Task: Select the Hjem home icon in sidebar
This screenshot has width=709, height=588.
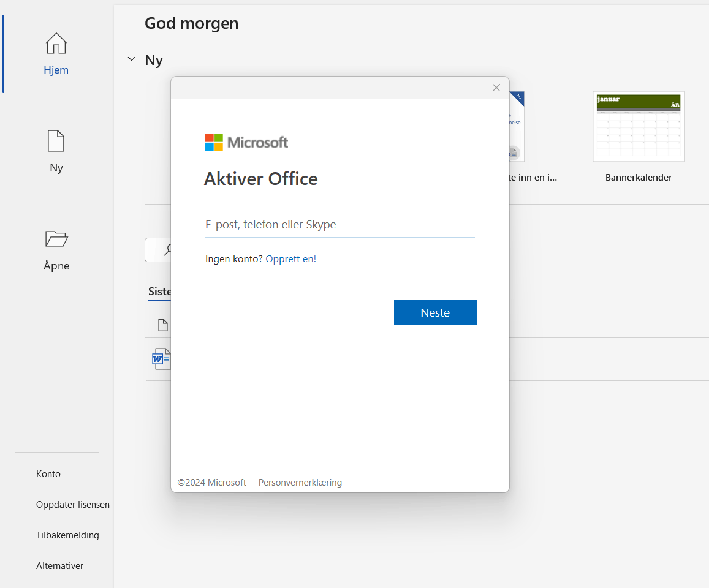Action: (56, 44)
